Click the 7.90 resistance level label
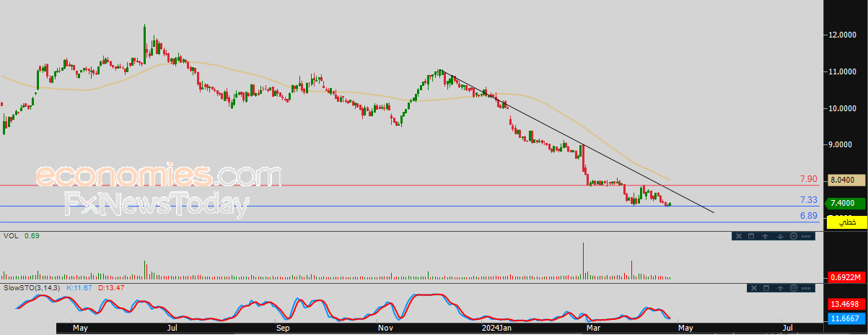The height and width of the screenshot is (335, 868). (807, 179)
